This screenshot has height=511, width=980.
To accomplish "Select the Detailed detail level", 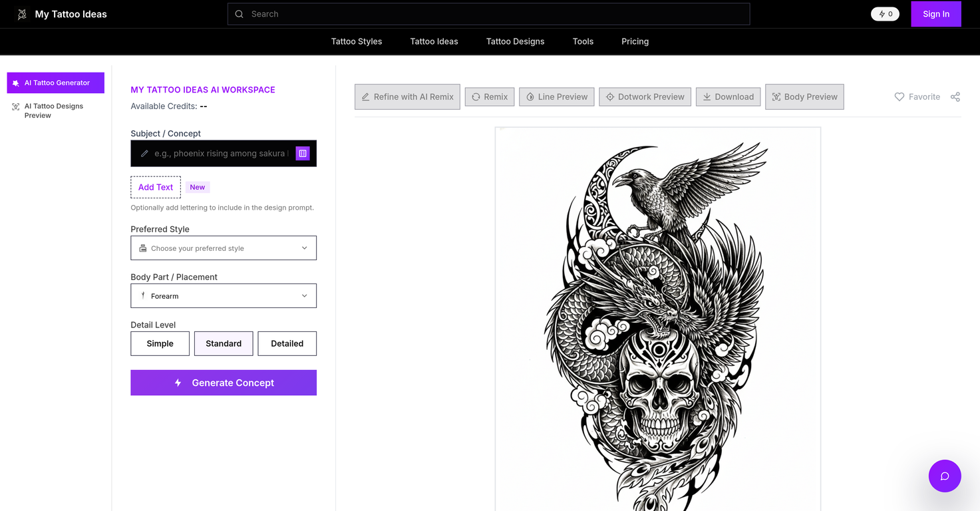I will (x=287, y=343).
